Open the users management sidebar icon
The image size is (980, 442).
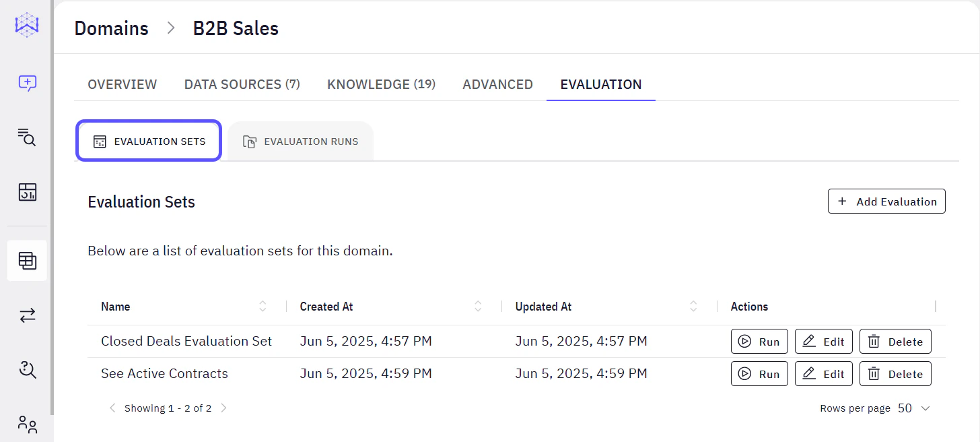(27, 424)
